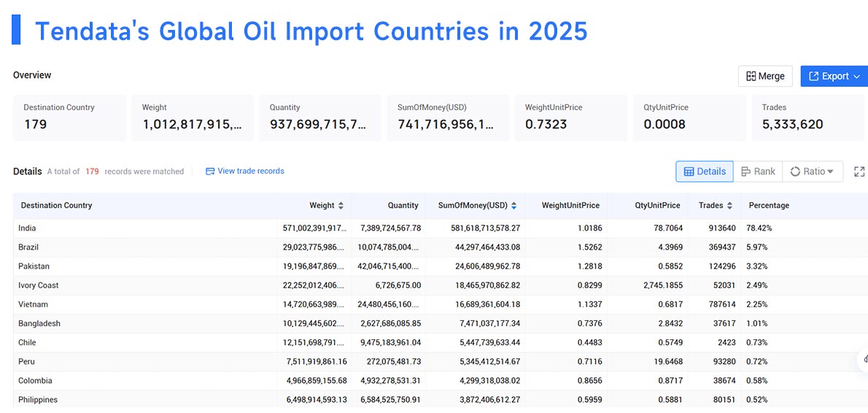
Task: Select the Colombia row
Action: [441, 381]
